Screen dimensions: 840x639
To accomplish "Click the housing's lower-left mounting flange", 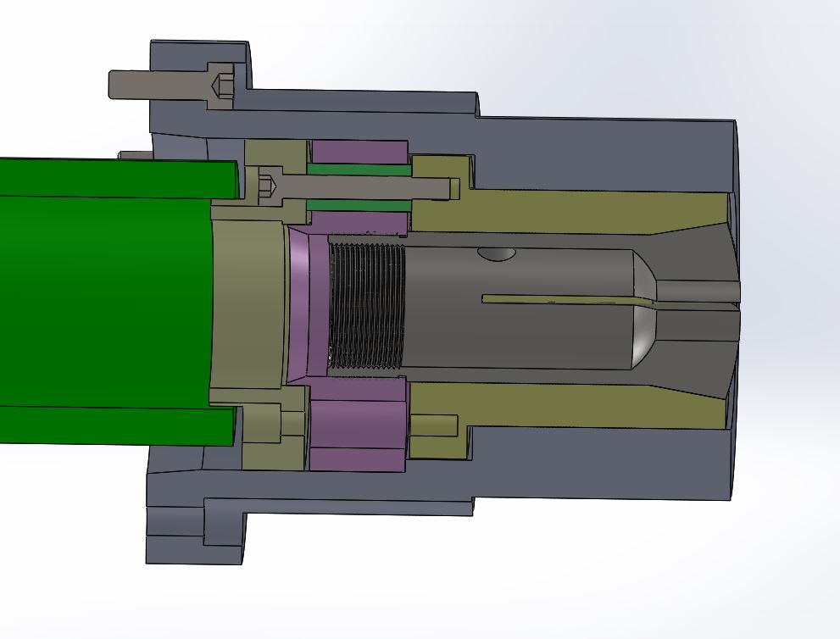I will pos(194,531).
